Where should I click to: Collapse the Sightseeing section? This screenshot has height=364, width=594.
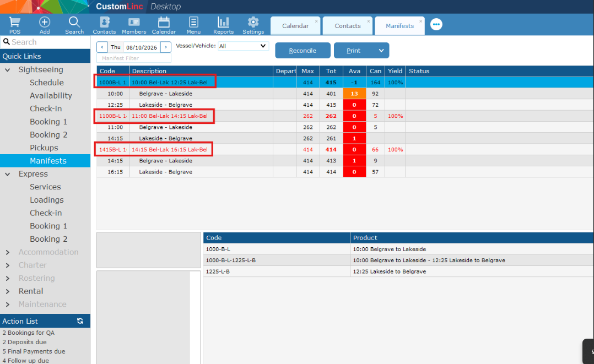pos(8,70)
